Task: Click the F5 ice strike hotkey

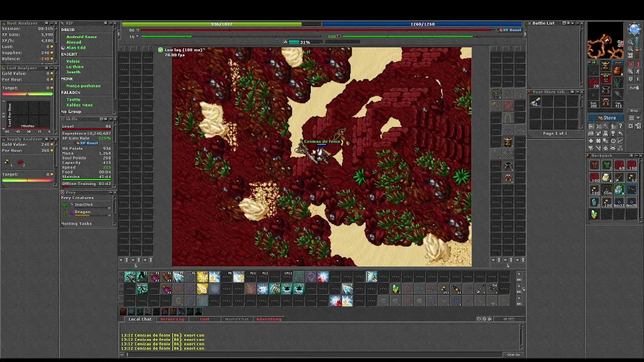Action: pos(178,277)
